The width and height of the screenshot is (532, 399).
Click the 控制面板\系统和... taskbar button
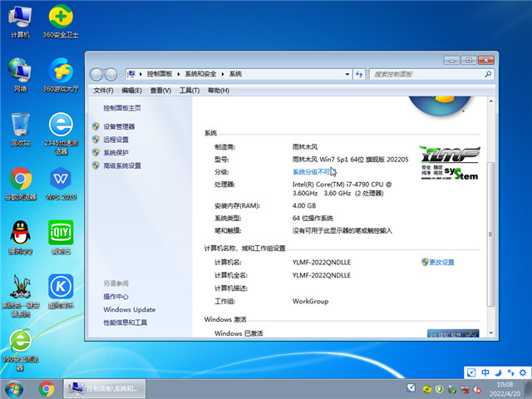click(105, 389)
